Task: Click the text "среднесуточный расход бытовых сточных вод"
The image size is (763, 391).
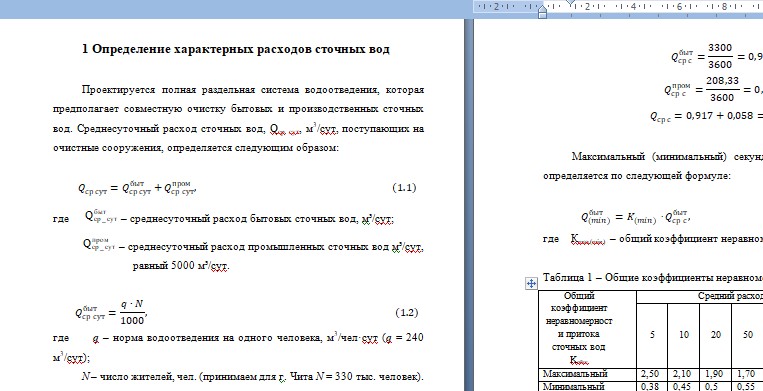Action: [243, 219]
